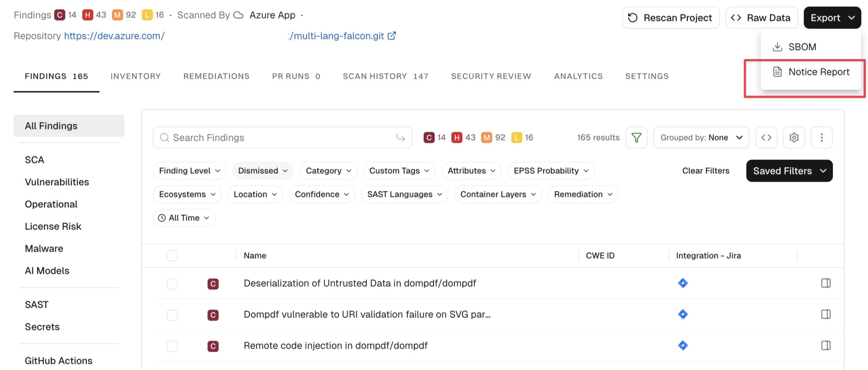868x370 pixels.
Task: Open the Raw Data view
Action: point(762,18)
